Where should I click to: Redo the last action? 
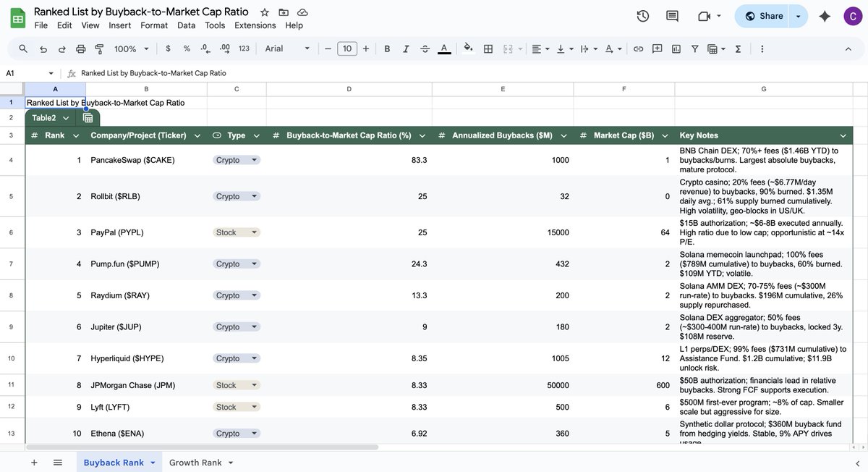click(61, 49)
